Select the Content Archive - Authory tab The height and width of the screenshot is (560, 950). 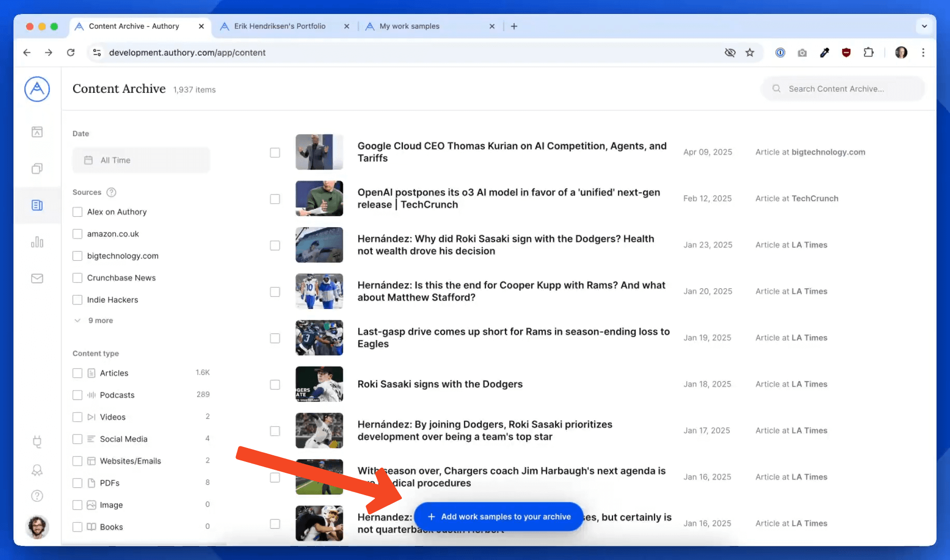[x=134, y=26]
